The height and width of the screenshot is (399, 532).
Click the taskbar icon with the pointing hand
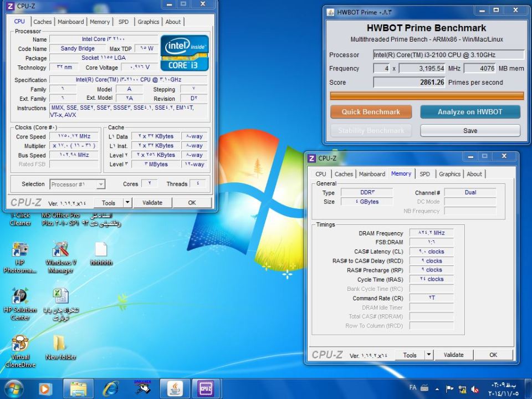pos(142,388)
